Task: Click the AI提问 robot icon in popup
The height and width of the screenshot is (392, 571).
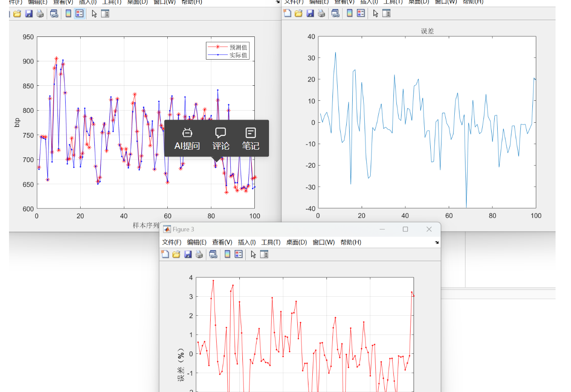Action: [x=187, y=133]
